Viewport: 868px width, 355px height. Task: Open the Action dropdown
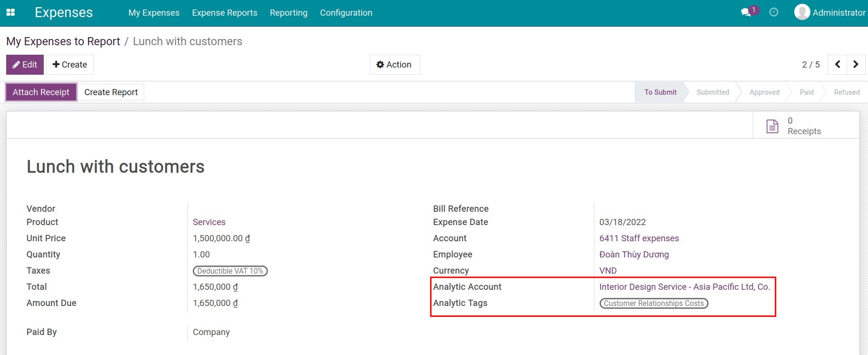pyautogui.click(x=394, y=65)
